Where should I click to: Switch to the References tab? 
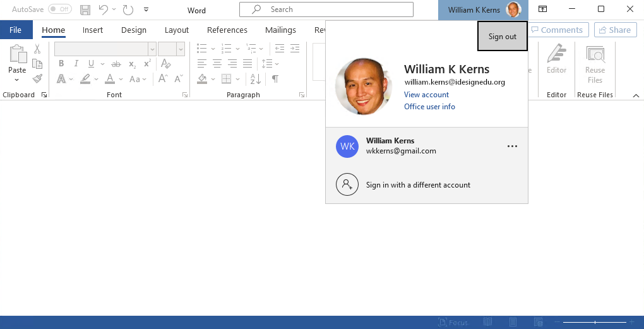coord(227,30)
